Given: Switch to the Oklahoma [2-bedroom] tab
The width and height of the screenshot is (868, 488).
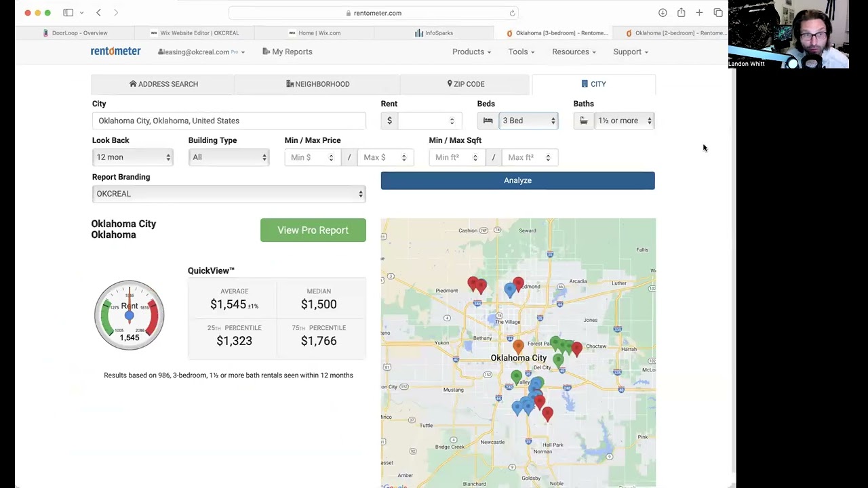Looking at the screenshot, I should coord(674,33).
